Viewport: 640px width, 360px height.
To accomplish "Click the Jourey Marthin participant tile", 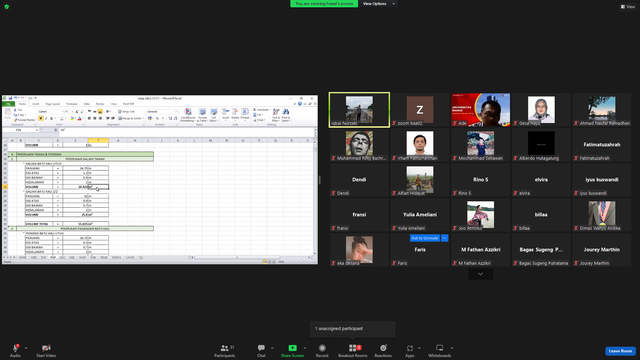I will pyautogui.click(x=602, y=250).
